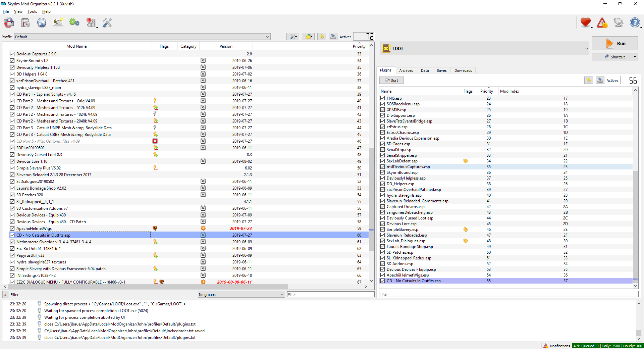644x349 pixels.
Task: Open the Install Mod from archive icon
Action: point(25,23)
